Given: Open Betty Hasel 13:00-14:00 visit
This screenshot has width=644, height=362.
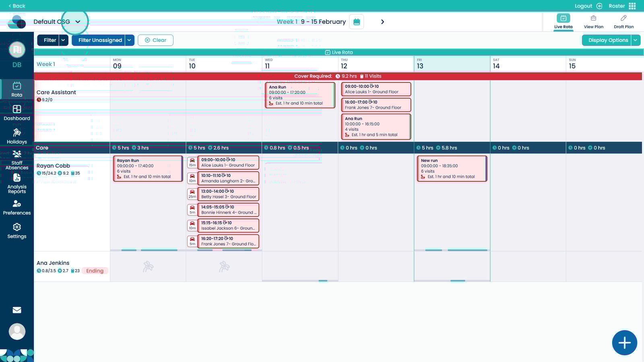Looking at the screenshot, I should [228, 194].
